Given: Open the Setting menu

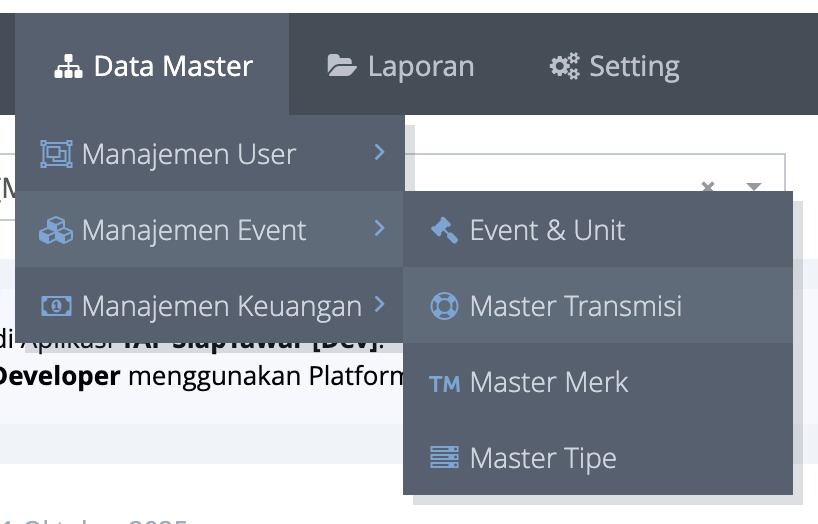Looking at the screenshot, I should point(615,67).
